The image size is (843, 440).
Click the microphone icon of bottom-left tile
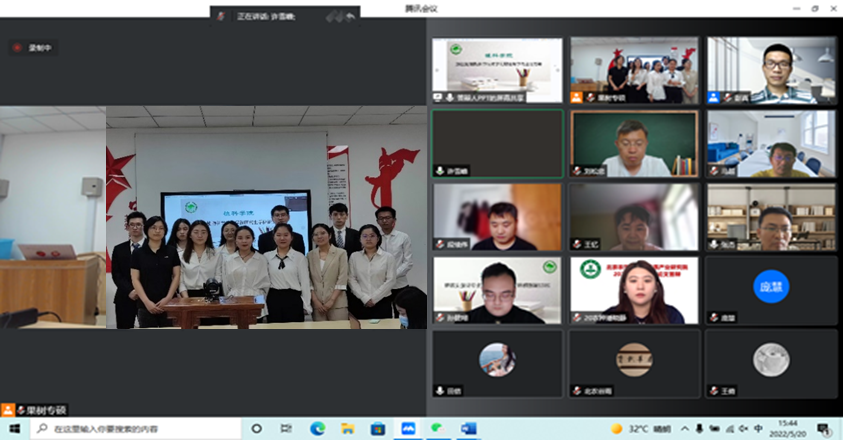pos(441,389)
